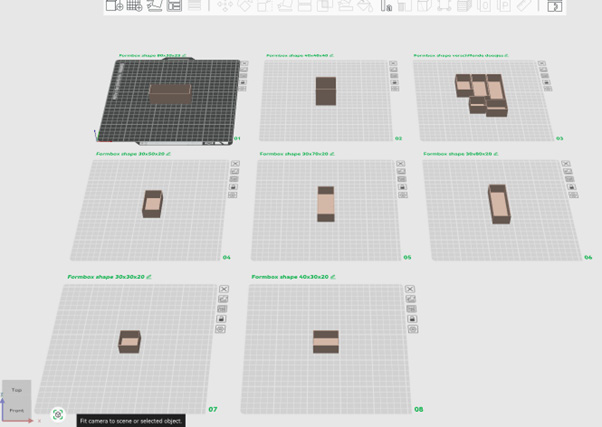The width and height of the screenshot is (602, 427).
Task: Toggle the lock on plate 02
Action: (x=395, y=82)
